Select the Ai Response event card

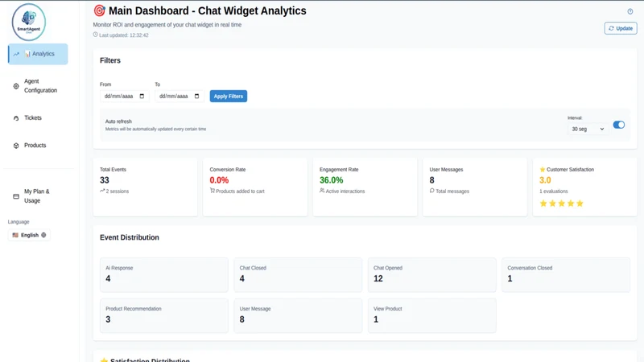click(164, 274)
